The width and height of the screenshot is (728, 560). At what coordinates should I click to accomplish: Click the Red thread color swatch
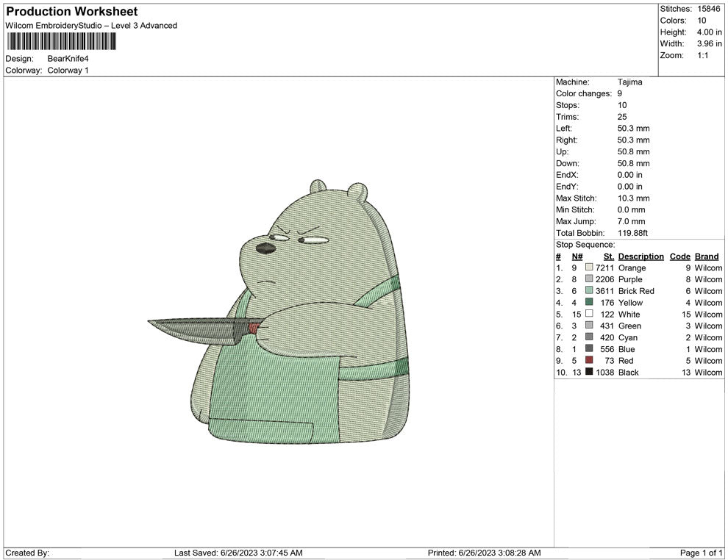pos(589,360)
